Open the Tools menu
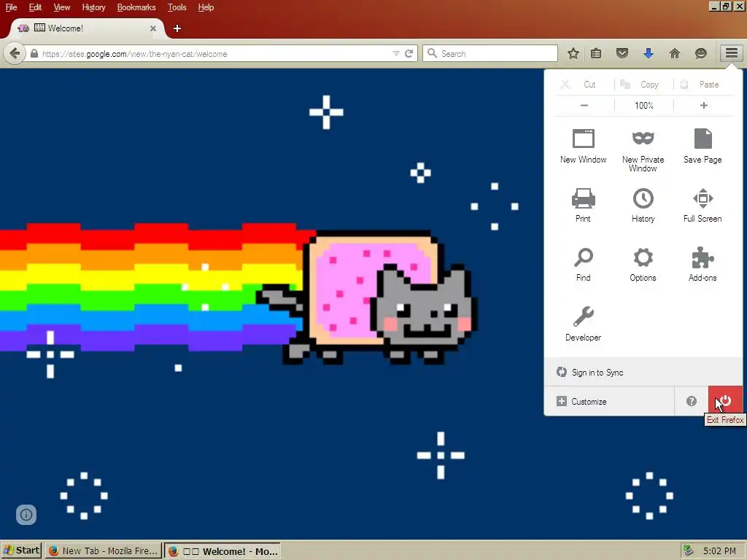747x560 pixels. point(177,7)
